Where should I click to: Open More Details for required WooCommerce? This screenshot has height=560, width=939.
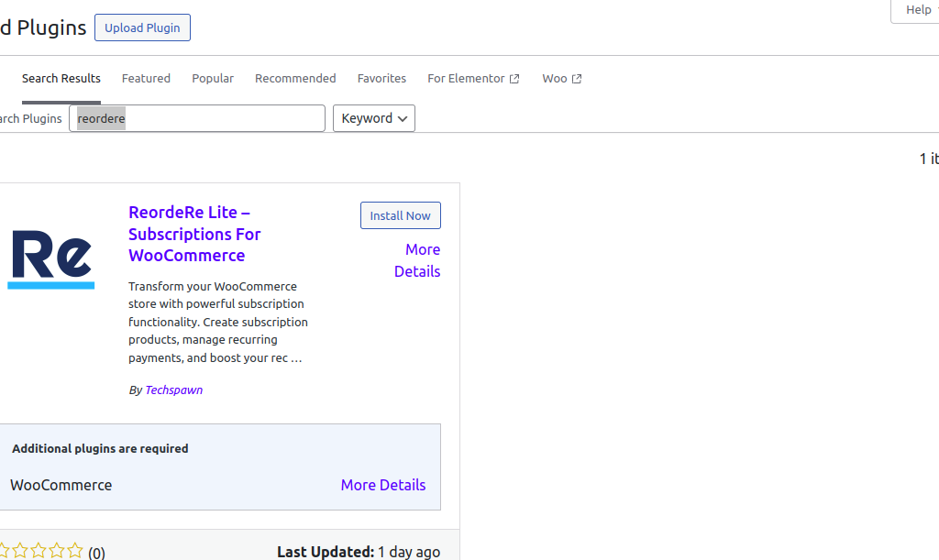382,485
